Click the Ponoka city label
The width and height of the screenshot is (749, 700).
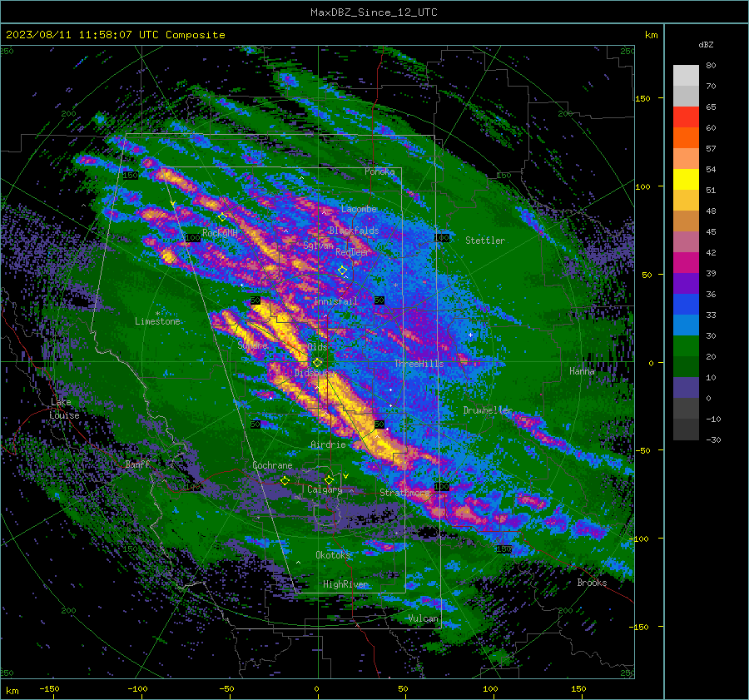point(379,171)
